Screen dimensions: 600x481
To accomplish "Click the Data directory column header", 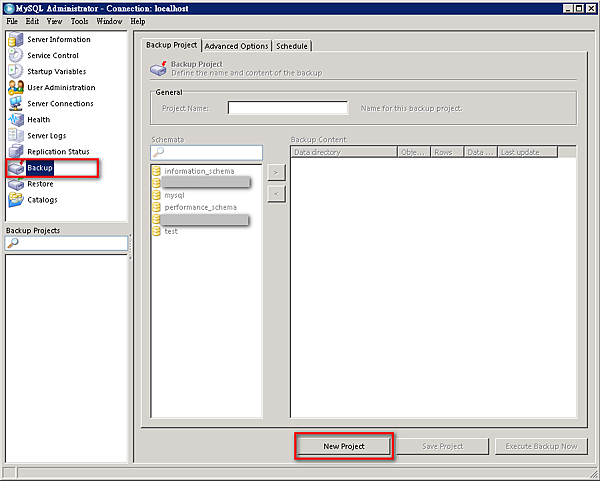I will [x=344, y=152].
